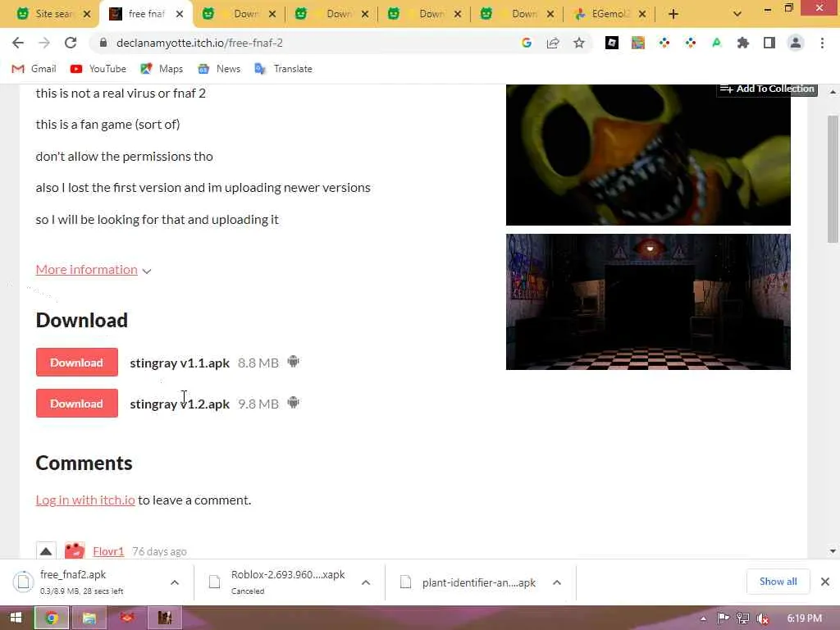The width and height of the screenshot is (840, 630).
Task: Open the Maps bookmark
Action: point(162,69)
